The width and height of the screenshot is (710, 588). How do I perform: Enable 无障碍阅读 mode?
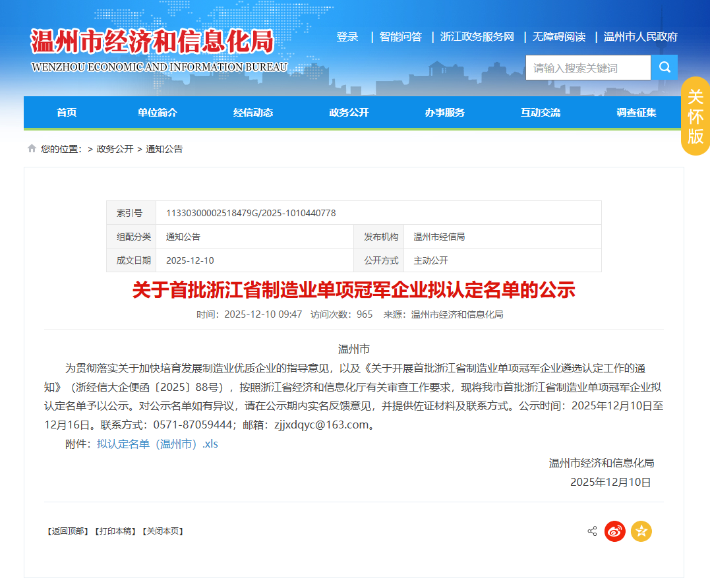coord(558,37)
